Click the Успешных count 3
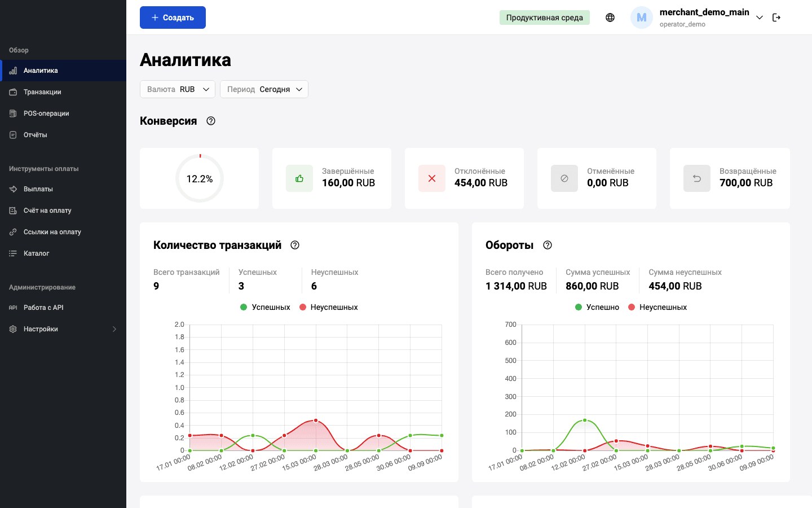Image resolution: width=812 pixels, height=508 pixels. click(x=241, y=286)
